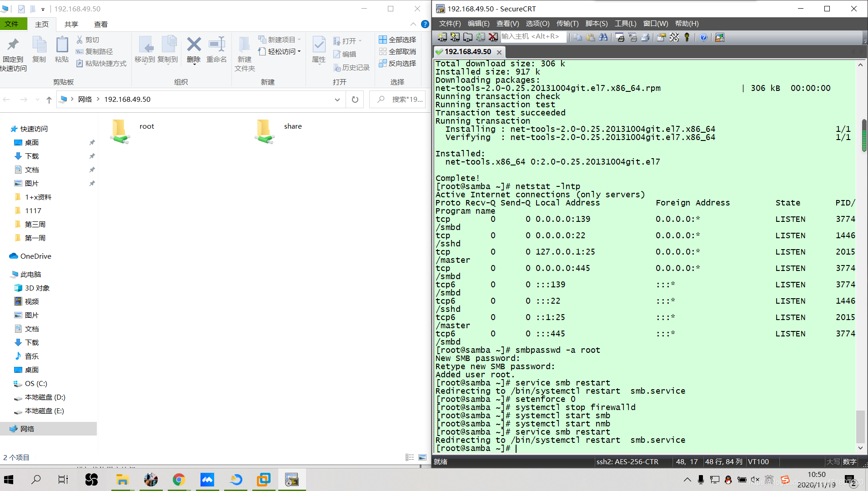Expand the Delete button dropdown arrow
Image resolution: width=868 pixels, height=491 pixels.
pos(194,64)
